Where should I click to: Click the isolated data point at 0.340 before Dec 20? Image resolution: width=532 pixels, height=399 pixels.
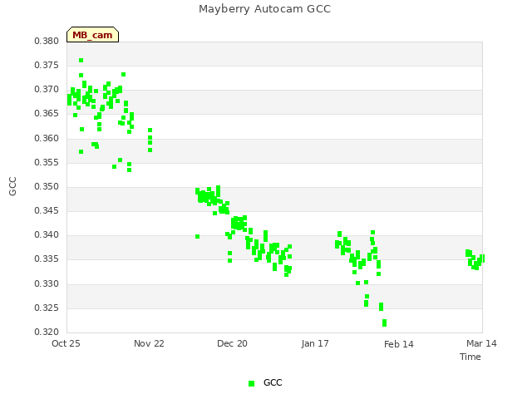coord(198,236)
